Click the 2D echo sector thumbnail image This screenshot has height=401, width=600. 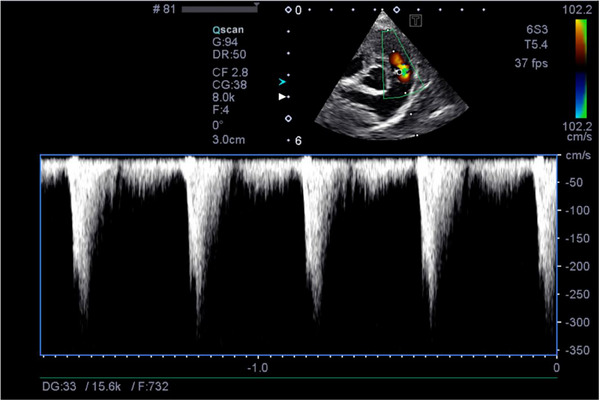(x=391, y=77)
